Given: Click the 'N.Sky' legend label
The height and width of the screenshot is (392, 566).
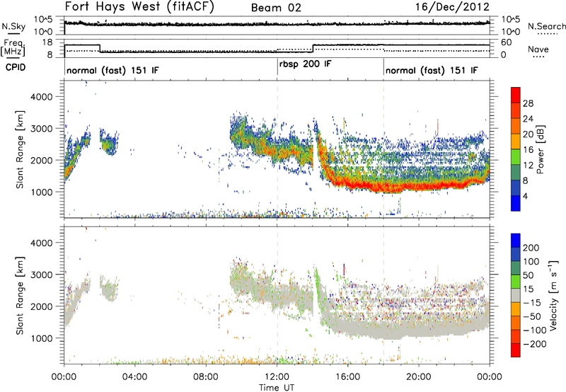Looking at the screenshot, I should (13, 27).
